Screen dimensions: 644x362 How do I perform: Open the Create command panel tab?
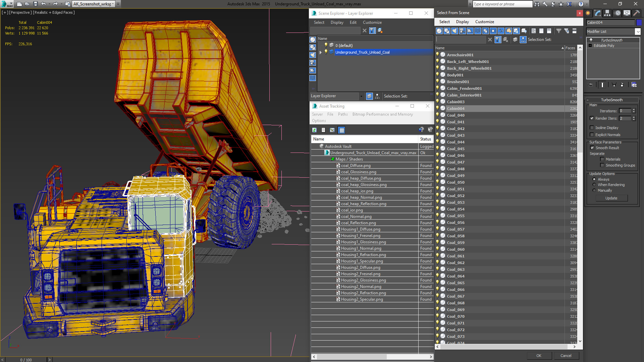(x=588, y=13)
